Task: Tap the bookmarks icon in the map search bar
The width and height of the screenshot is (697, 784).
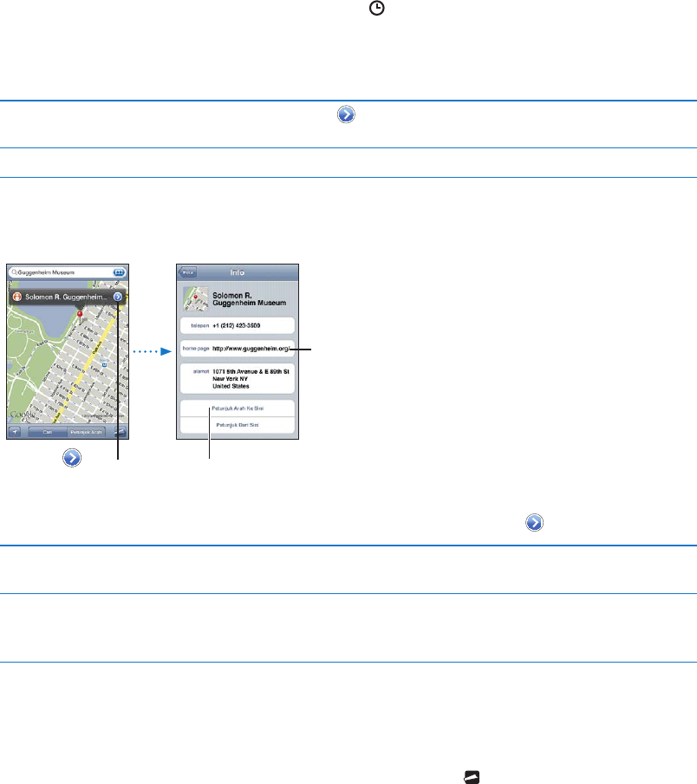Action: [119, 272]
